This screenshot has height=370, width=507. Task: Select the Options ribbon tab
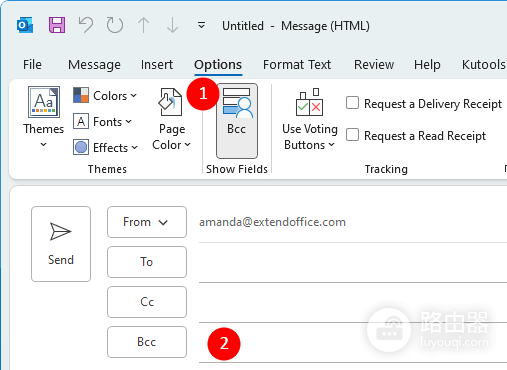pyautogui.click(x=218, y=65)
